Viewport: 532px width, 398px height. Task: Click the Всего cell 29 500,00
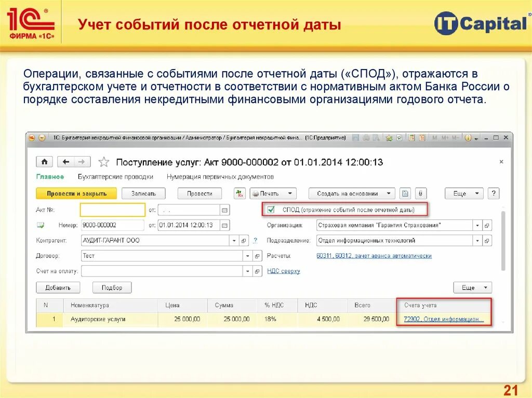(372, 319)
